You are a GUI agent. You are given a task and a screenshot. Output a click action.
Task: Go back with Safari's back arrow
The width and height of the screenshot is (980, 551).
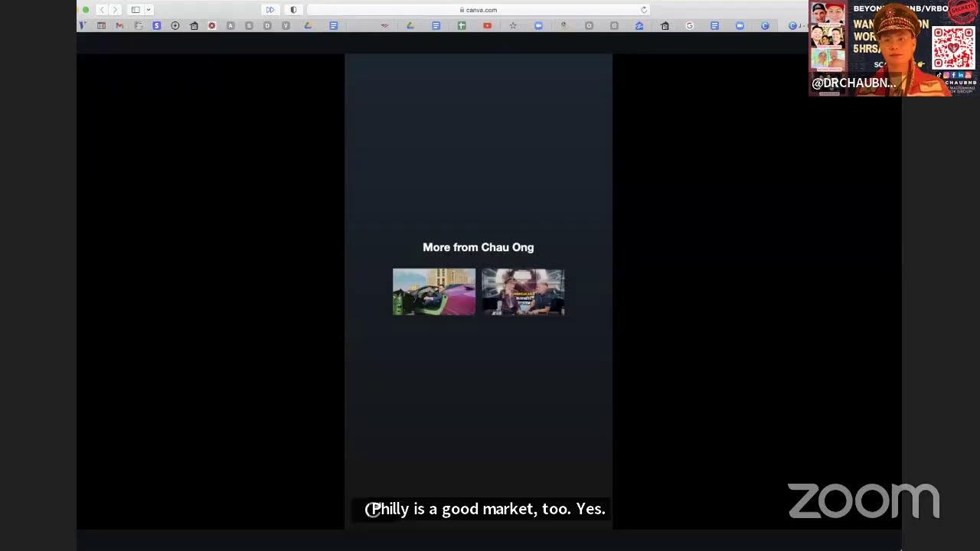tap(101, 10)
